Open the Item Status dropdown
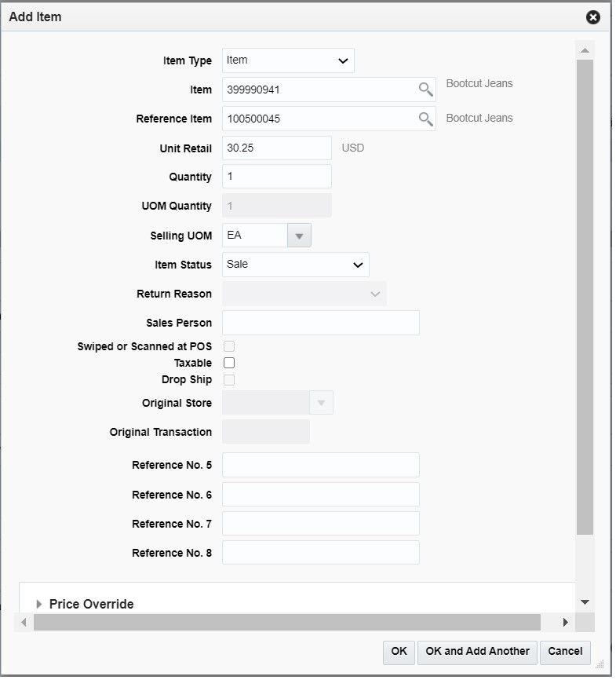 click(x=295, y=265)
